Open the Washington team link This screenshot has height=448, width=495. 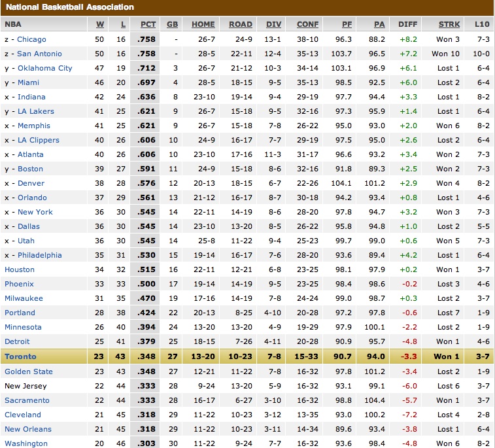click(x=26, y=443)
